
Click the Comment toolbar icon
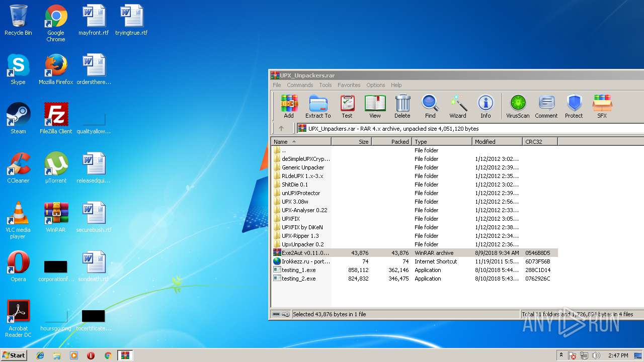click(x=546, y=107)
